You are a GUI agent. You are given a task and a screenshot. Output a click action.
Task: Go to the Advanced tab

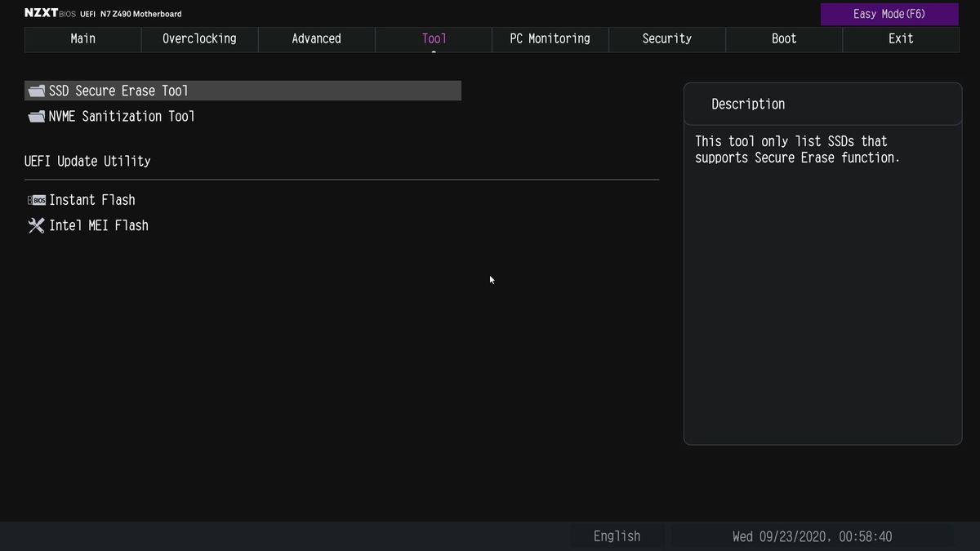[317, 39]
